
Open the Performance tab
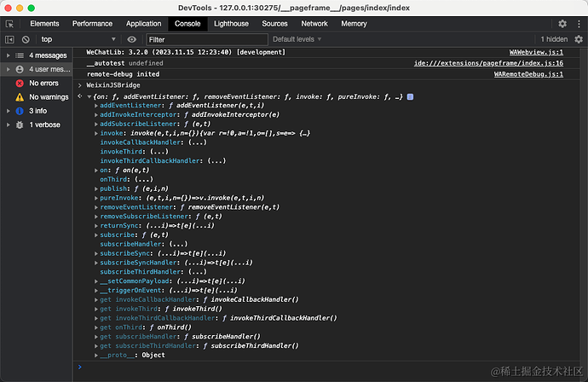[92, 24]
